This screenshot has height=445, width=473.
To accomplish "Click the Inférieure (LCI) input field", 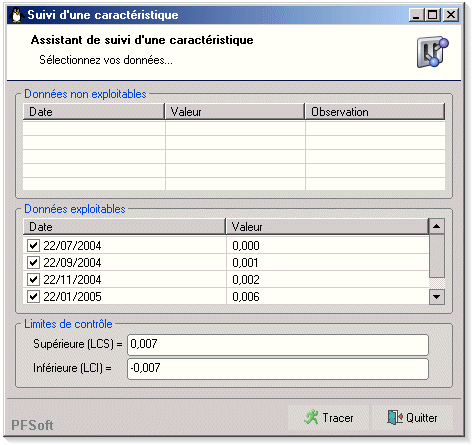I will [278, 369].
